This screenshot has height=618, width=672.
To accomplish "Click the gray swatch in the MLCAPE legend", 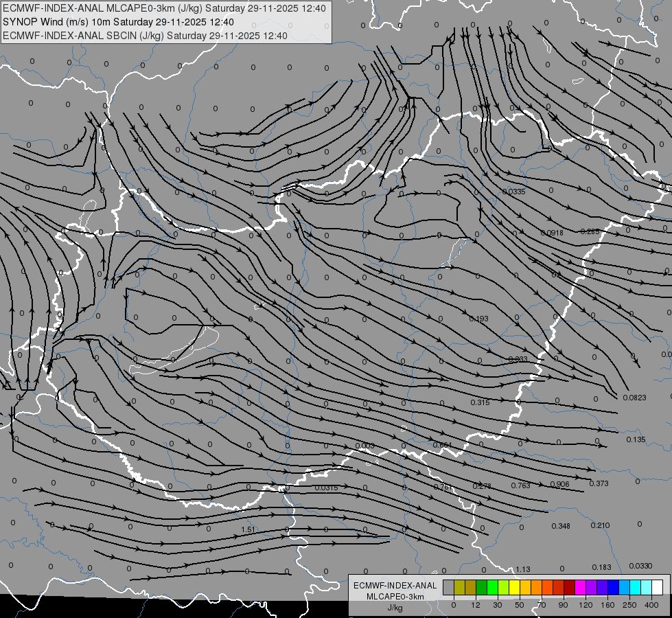I will pos(449,587).
